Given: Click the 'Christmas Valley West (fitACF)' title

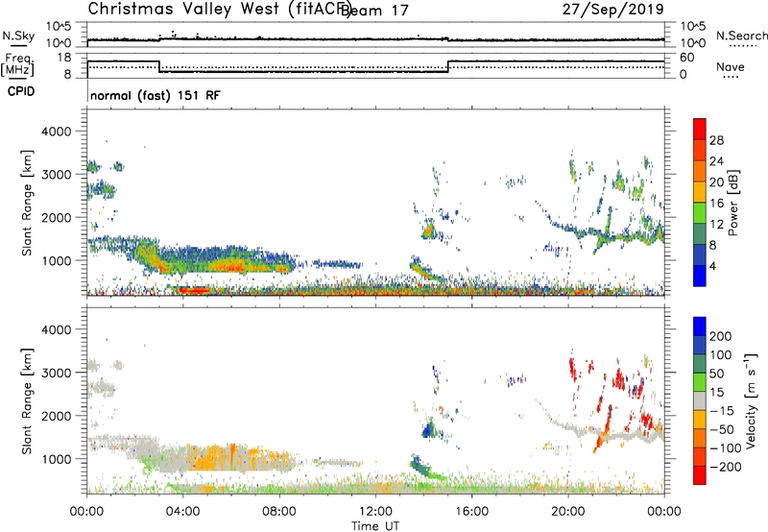Looking at the screenshot, I should click(220, 9).
